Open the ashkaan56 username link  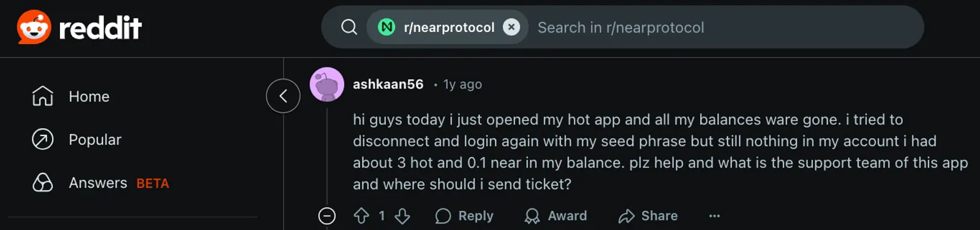[x=388, y=84]
